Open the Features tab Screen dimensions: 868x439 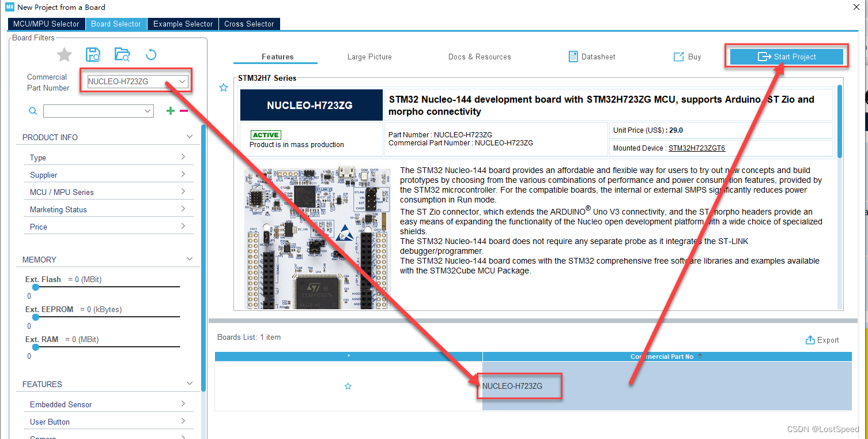point(277,57)
